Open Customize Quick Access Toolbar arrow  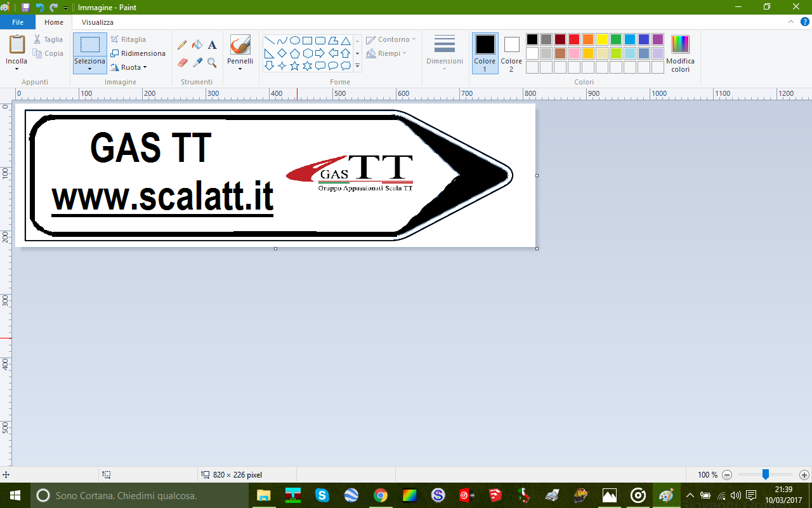point(65,8)
